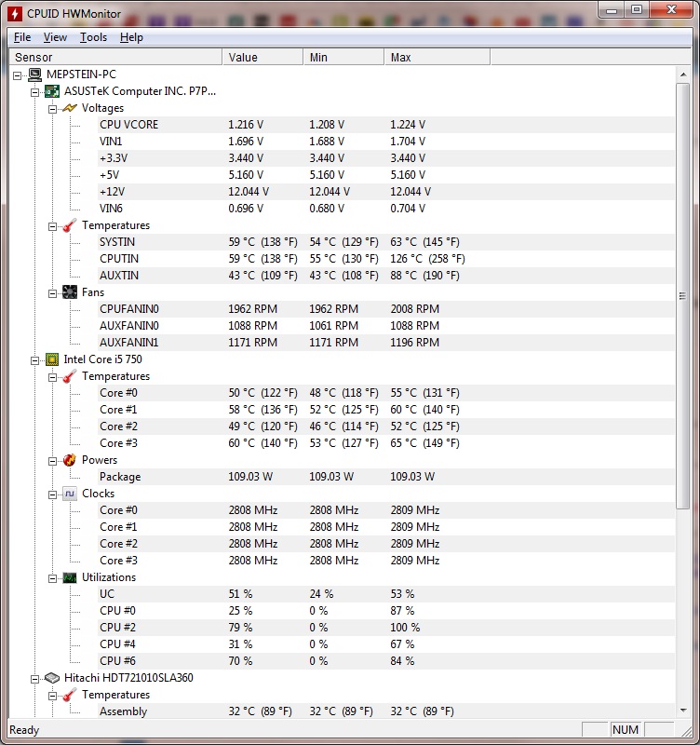Screen dimensions: 700x745
Task: Open the View menu
Action: [55, 37]
